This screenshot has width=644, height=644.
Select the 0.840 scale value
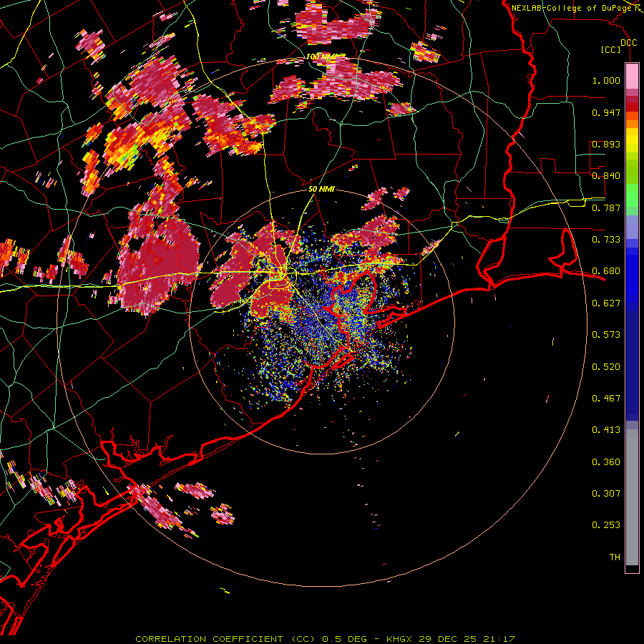606,176
